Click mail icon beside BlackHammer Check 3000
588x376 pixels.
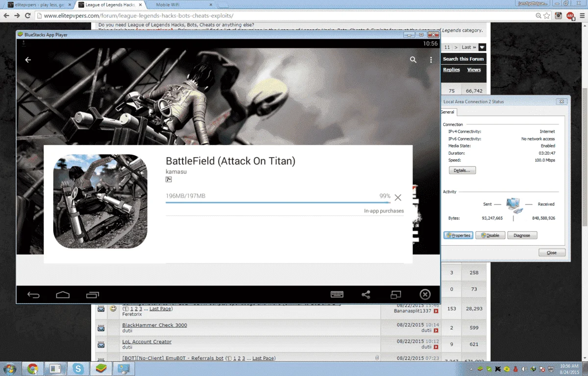pyautogui.click(x=100, y=328)
